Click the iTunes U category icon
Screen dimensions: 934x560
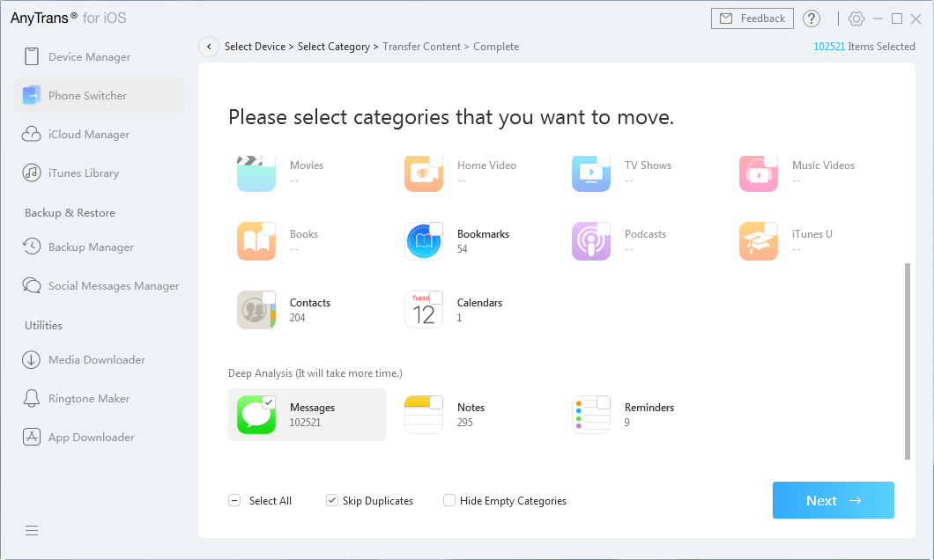pyautogui.click(x=759, y=241)
